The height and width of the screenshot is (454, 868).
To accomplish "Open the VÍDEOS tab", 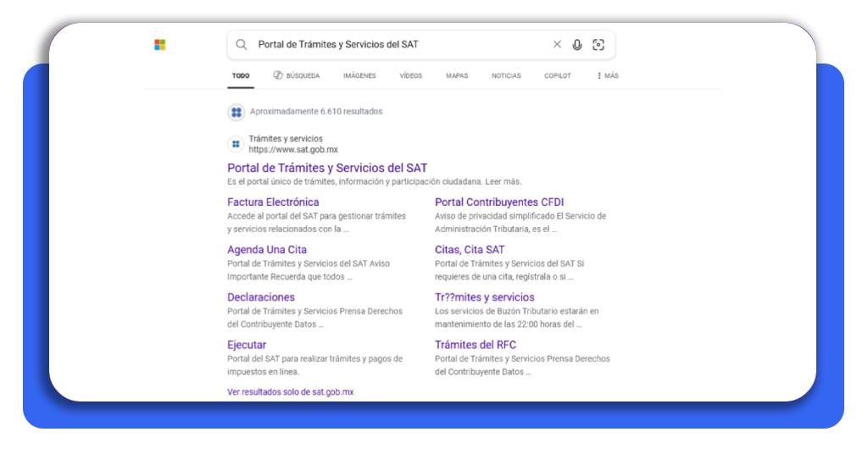I will click(411, 75).
